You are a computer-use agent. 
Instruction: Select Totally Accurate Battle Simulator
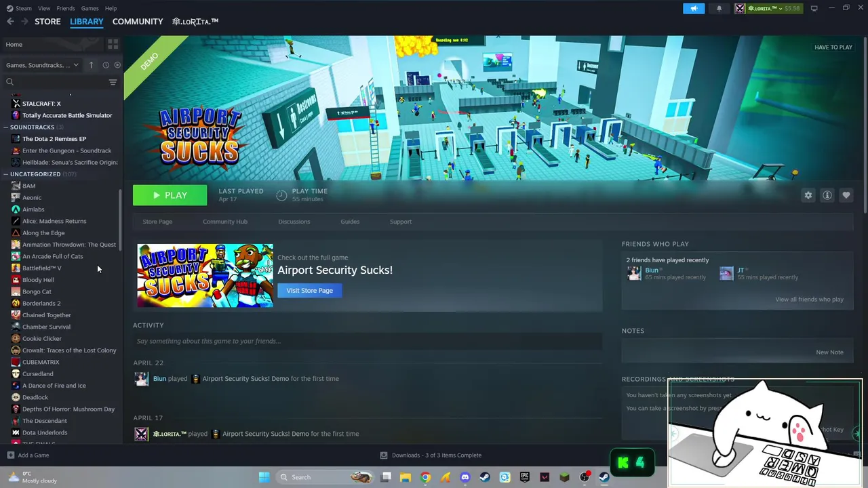point(67,115)
